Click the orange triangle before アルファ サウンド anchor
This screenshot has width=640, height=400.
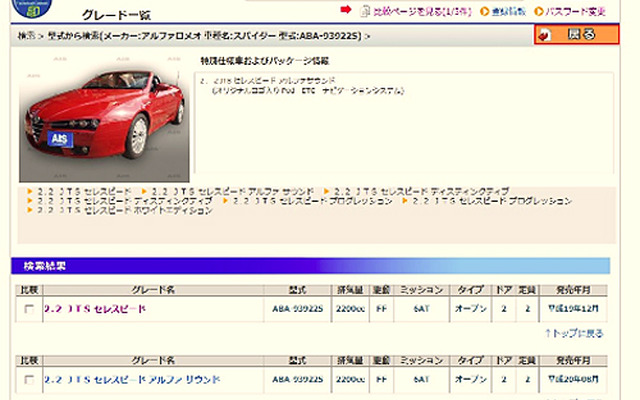[x=144, y=191]
